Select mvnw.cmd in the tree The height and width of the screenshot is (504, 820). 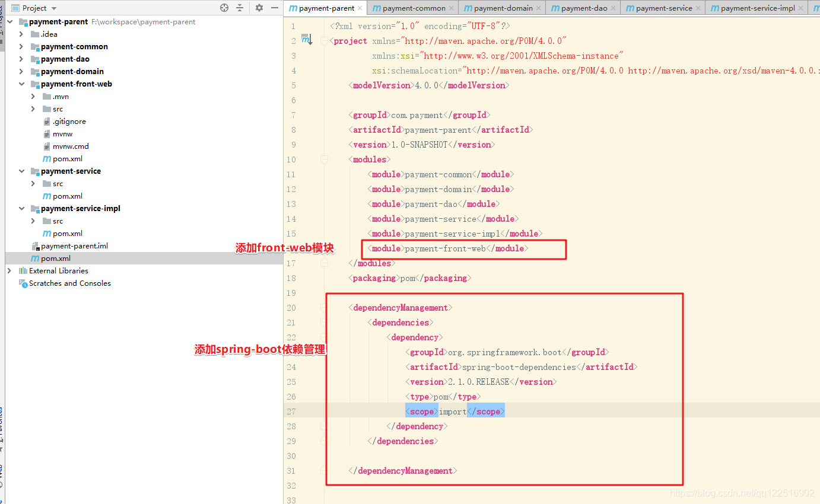[x=71, y=146]
